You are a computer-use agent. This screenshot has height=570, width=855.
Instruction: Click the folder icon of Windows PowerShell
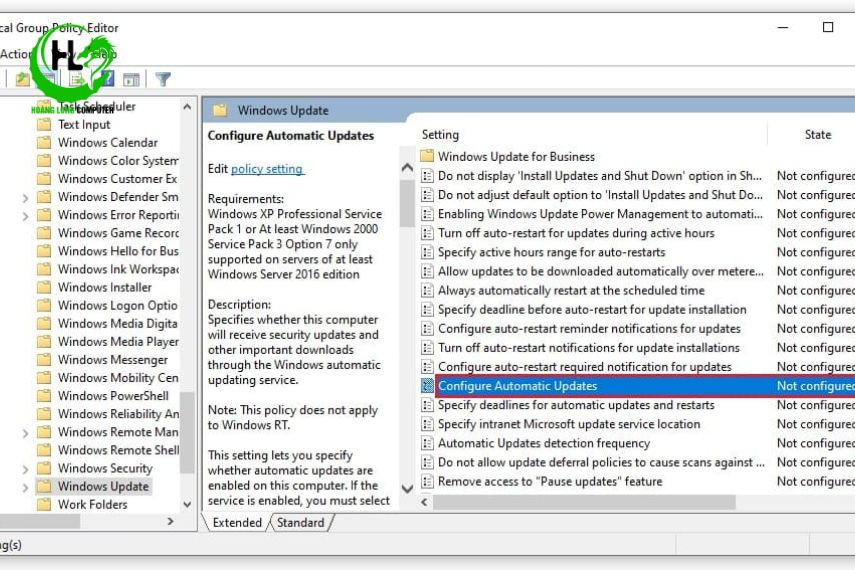click(x=44, y=395)
